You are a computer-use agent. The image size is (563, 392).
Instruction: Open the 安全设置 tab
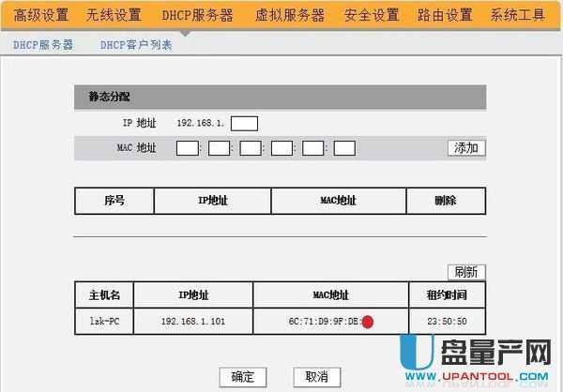371,15
